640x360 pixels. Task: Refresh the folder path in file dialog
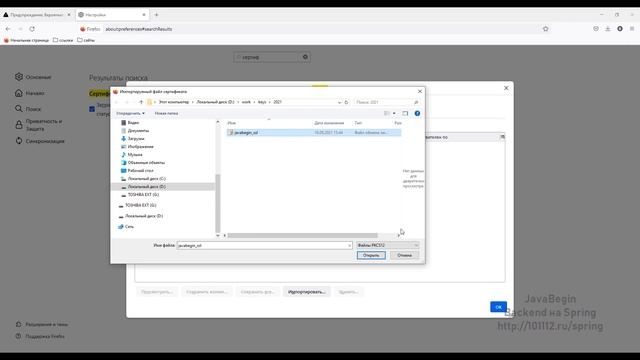(x=346, y=102)
